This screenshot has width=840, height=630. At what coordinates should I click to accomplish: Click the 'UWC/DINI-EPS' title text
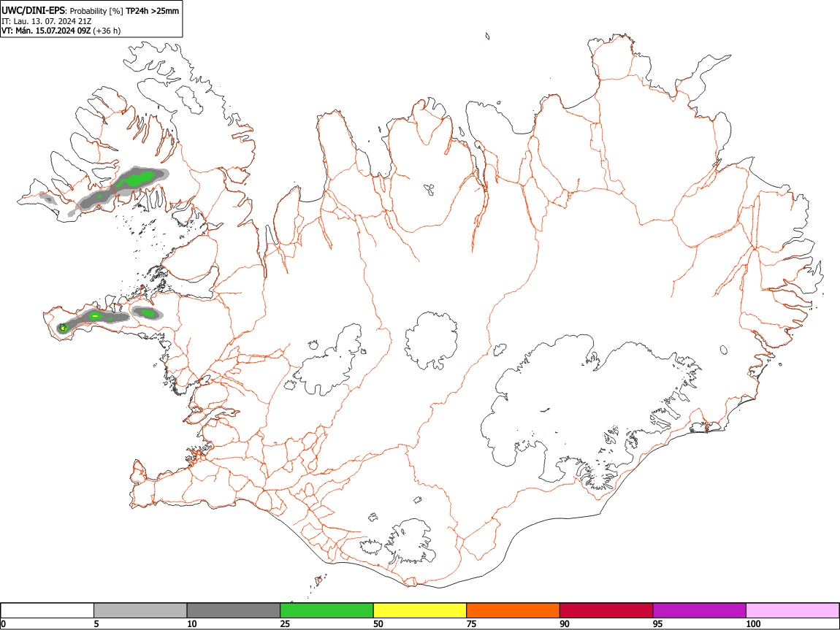[33, 11]
